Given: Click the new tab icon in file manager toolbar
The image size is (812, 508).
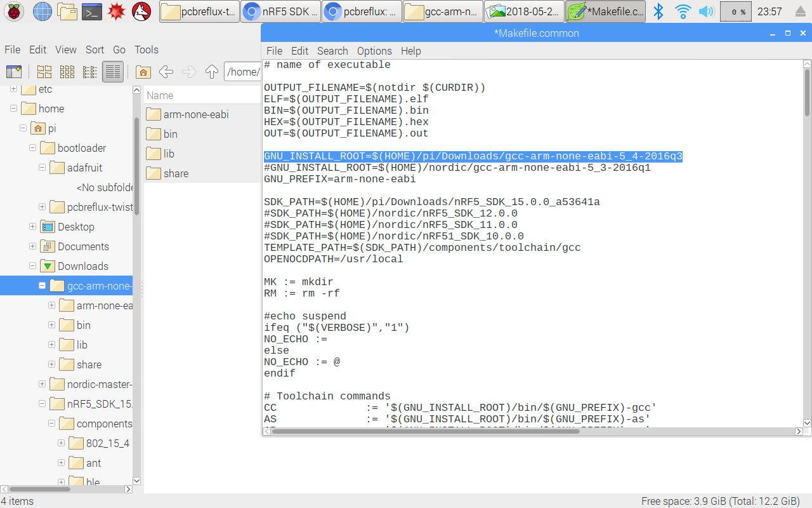Looking at the screenshot, I should [x=13, y=72].
